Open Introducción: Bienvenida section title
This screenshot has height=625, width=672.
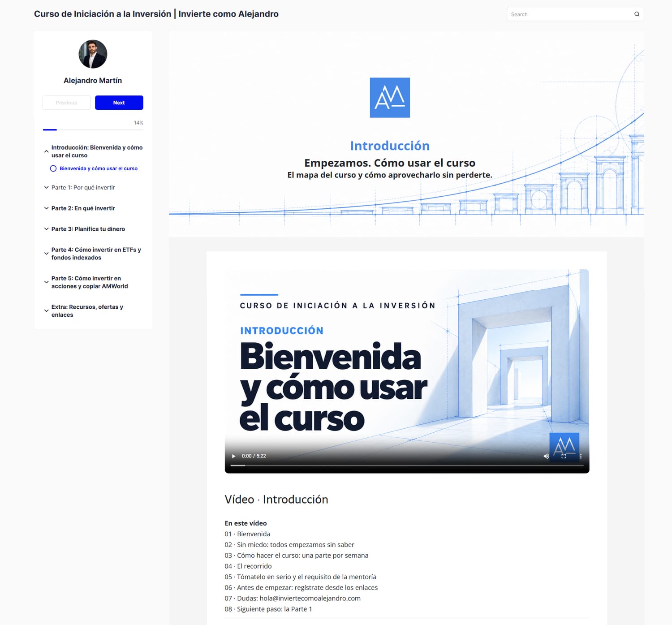coord(97,151)
